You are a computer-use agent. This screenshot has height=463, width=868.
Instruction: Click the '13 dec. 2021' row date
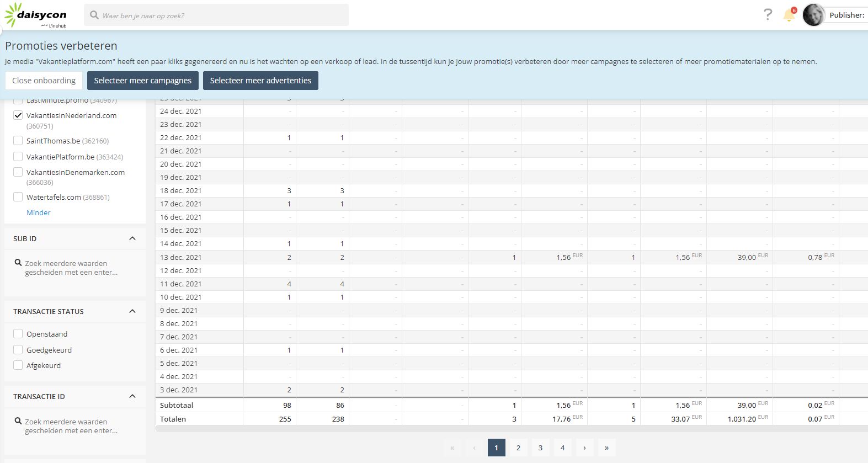pyautogui.click(x=180, y=257)
